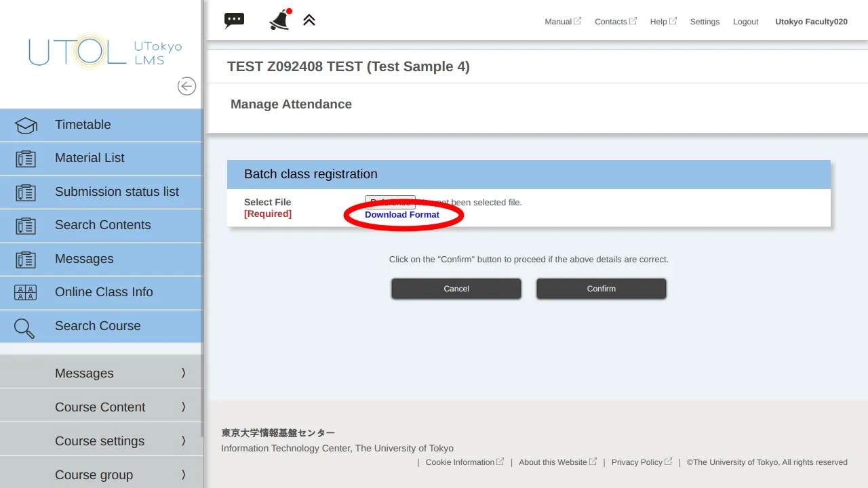Click the Search Course magnifier icon
This screenshot has width=868, height=488.
(25, 328)
